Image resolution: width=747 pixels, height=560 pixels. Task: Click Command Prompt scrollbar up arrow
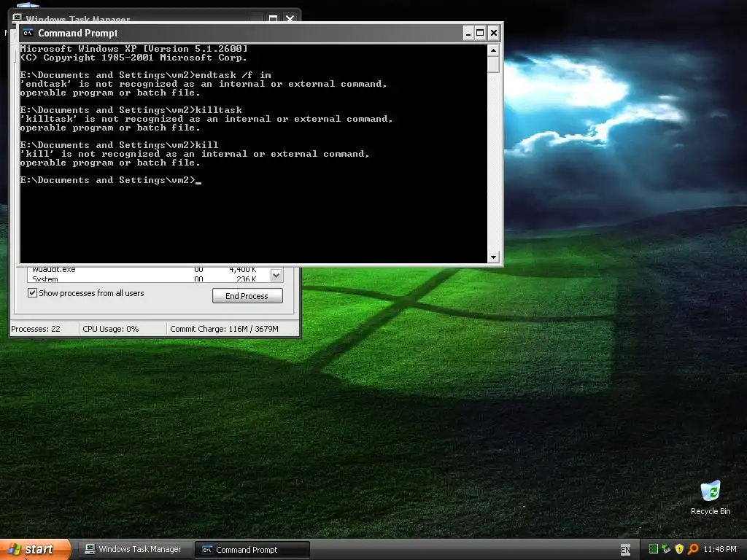click(x=493, y=50)
